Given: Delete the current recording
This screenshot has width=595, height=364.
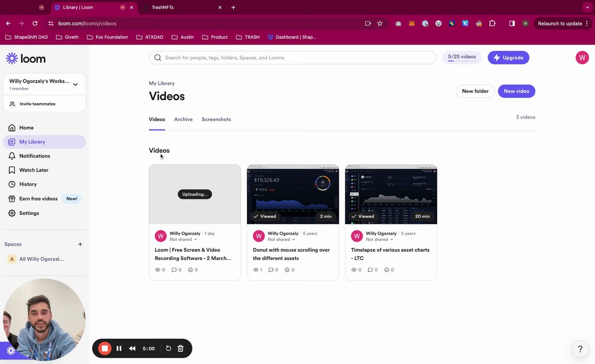Looking at the screenshot, I should [180, 348].
